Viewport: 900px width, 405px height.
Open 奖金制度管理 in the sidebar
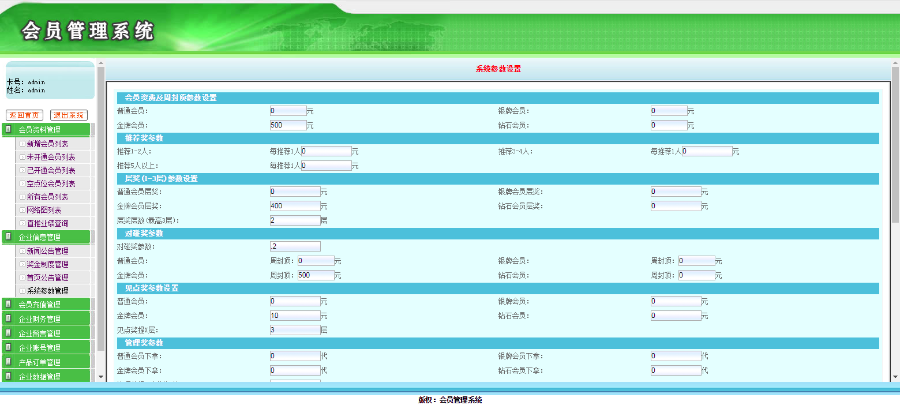47,264
